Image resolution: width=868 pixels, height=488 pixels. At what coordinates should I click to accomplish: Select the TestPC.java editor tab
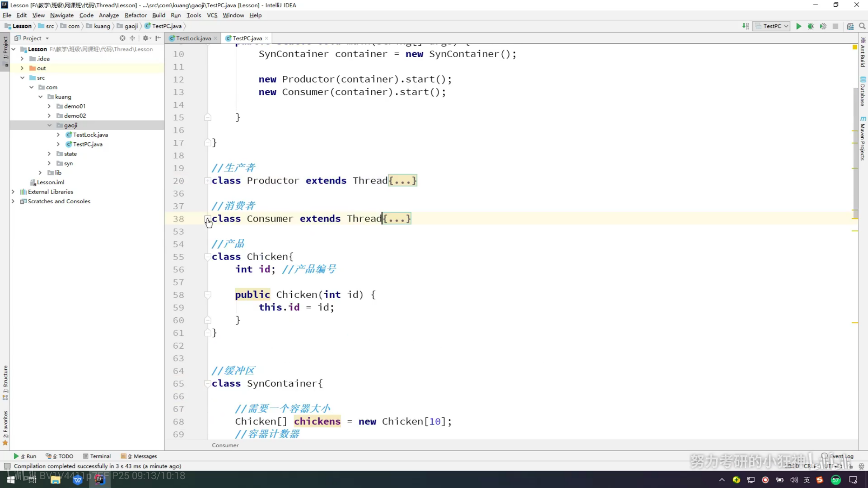[247, 38]
